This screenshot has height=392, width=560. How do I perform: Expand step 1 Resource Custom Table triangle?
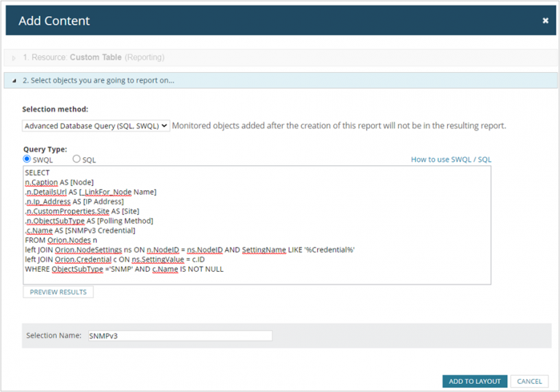tap(14, 58)
